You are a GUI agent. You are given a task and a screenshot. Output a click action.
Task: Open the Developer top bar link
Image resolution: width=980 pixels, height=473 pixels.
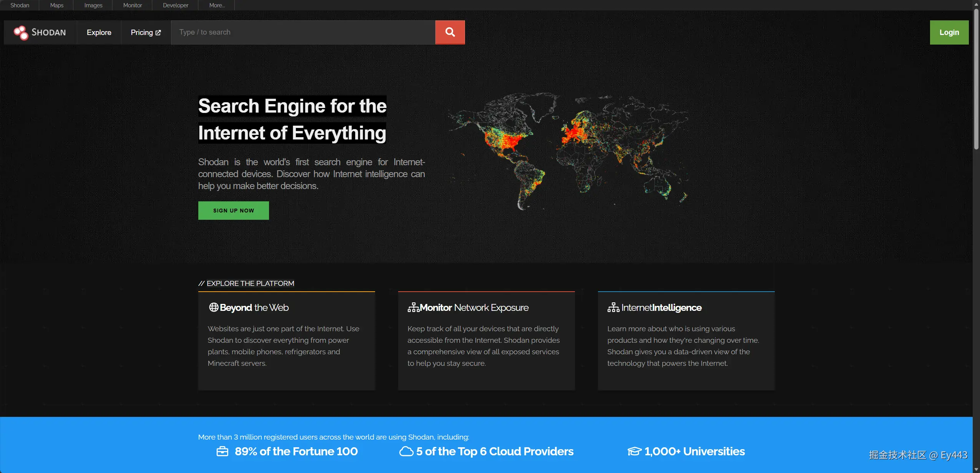(176, 5)
